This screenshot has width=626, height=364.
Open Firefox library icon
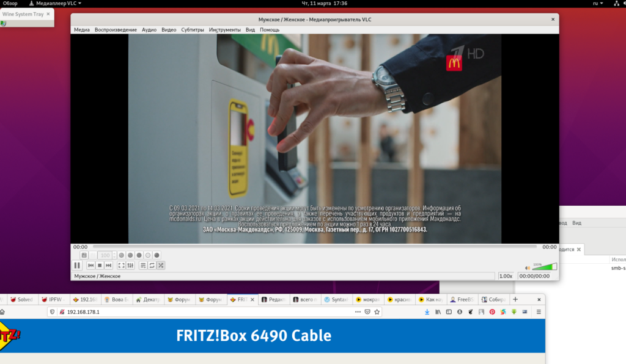(x=438, y=311)
